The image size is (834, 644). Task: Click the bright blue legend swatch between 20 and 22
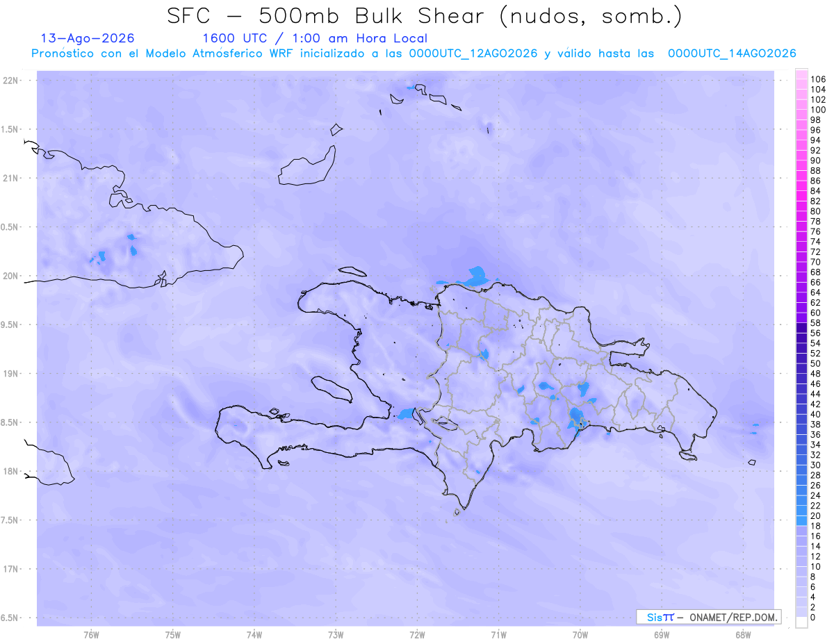pyautogui.click(x=801, y=511)
